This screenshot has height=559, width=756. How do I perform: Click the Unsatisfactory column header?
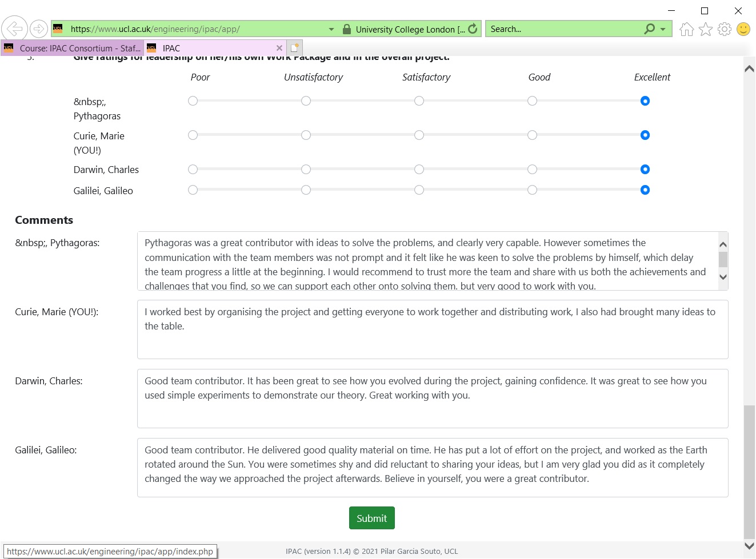(313, 77)
